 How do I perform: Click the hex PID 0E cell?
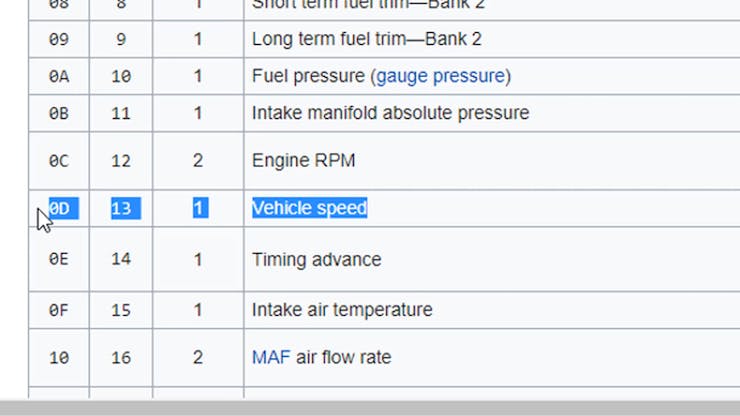tap(59, 259)
